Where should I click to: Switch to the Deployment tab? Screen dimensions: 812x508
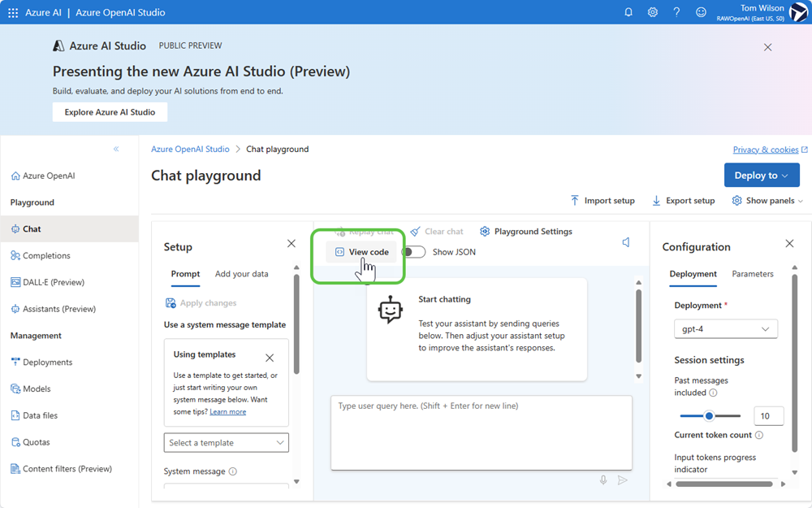(x=693, y=274)
